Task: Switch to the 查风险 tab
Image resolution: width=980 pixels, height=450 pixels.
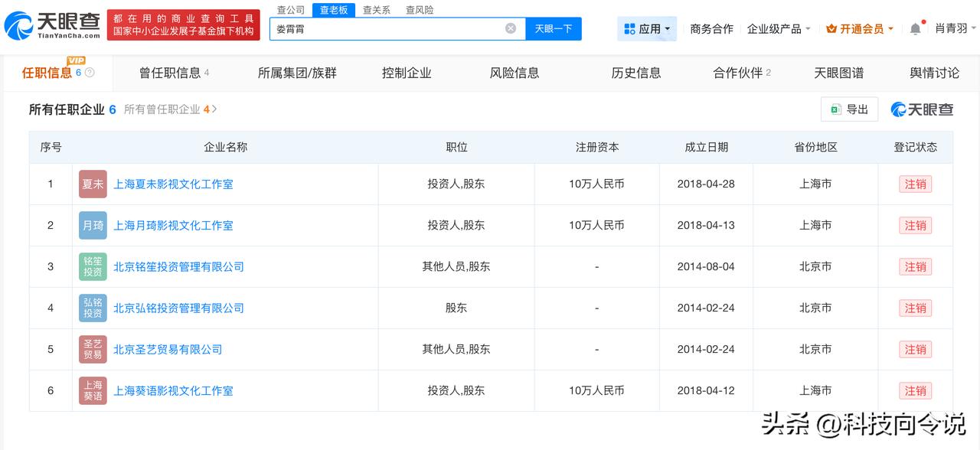Action: point(418,10)
